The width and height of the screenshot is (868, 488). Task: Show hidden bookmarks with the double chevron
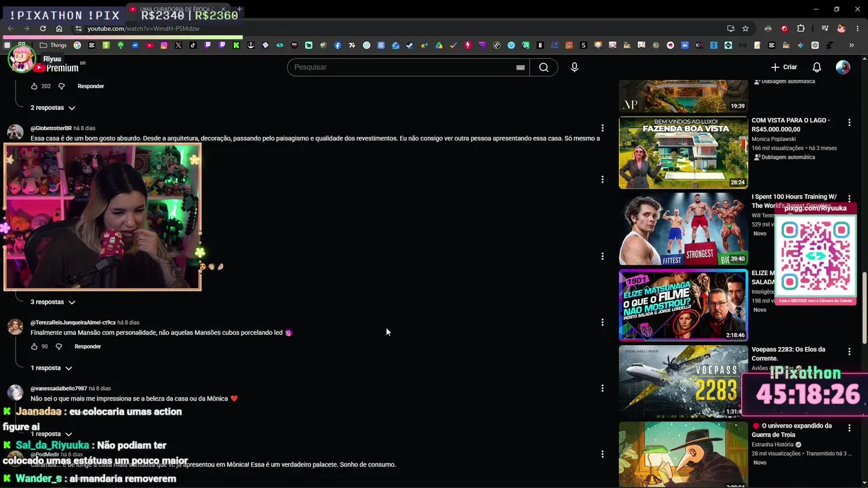pyautogui.click(x=852, y=45)
